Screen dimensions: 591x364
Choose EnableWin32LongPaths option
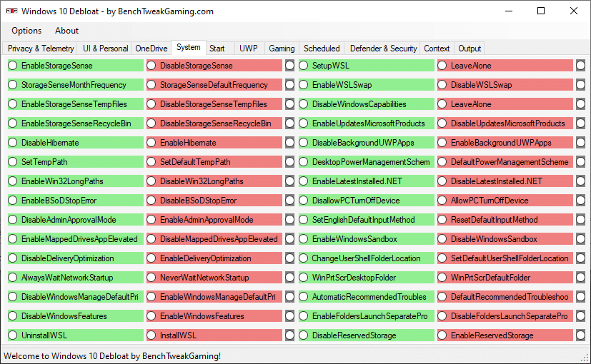(x=75, y=181)
